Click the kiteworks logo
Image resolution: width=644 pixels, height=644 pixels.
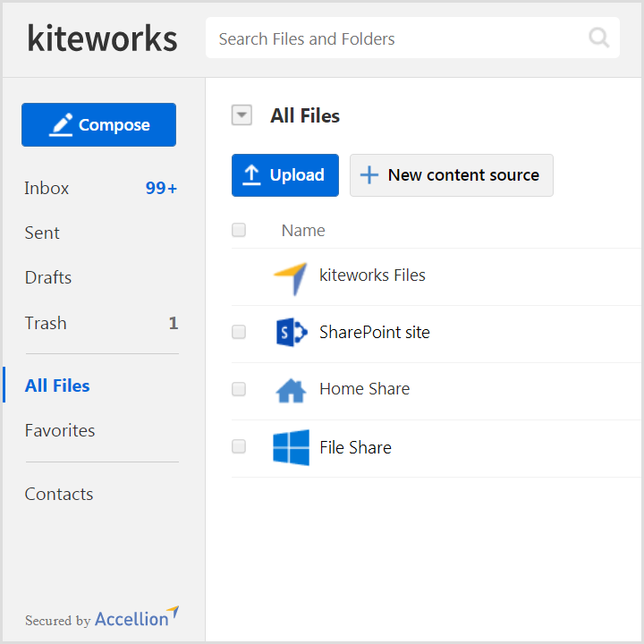102,38
